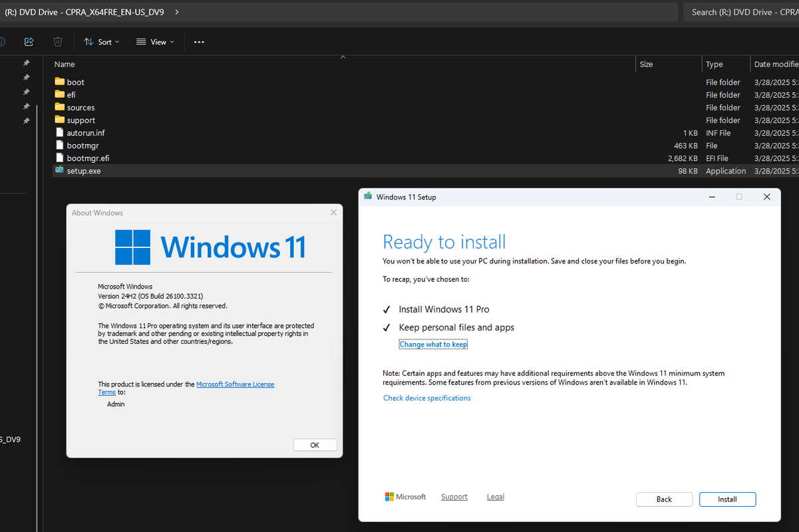799x532 pixels.
Task: Select the boot folder icon
Action: coord(60,82)
